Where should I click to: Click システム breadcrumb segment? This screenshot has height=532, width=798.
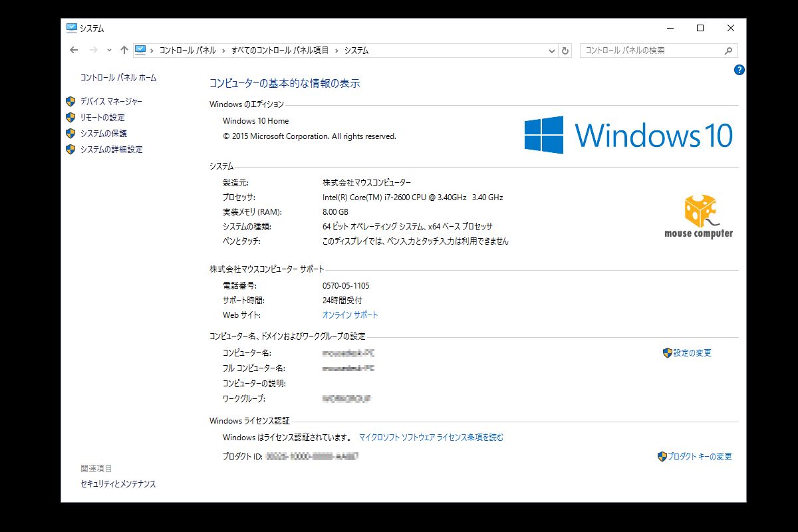356,51
